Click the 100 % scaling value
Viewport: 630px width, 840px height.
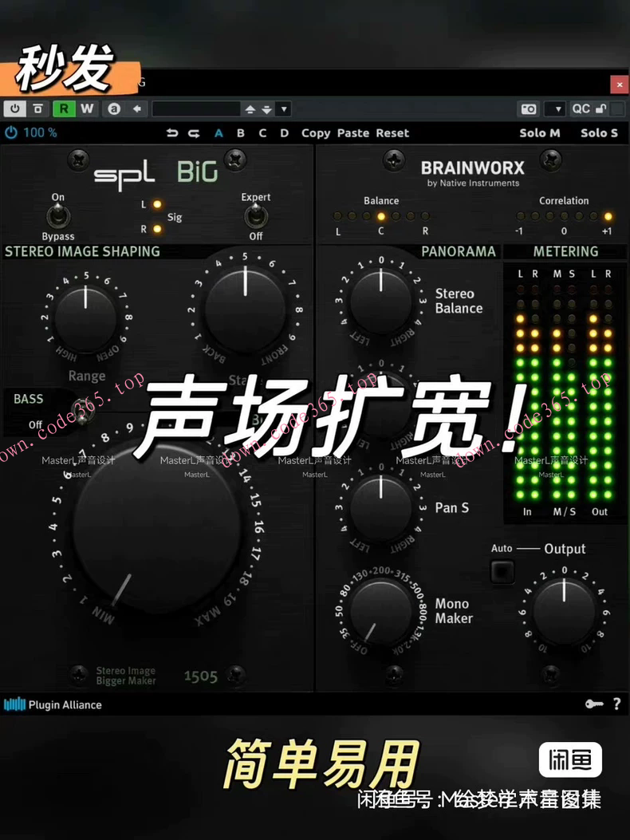pos(40,132)
